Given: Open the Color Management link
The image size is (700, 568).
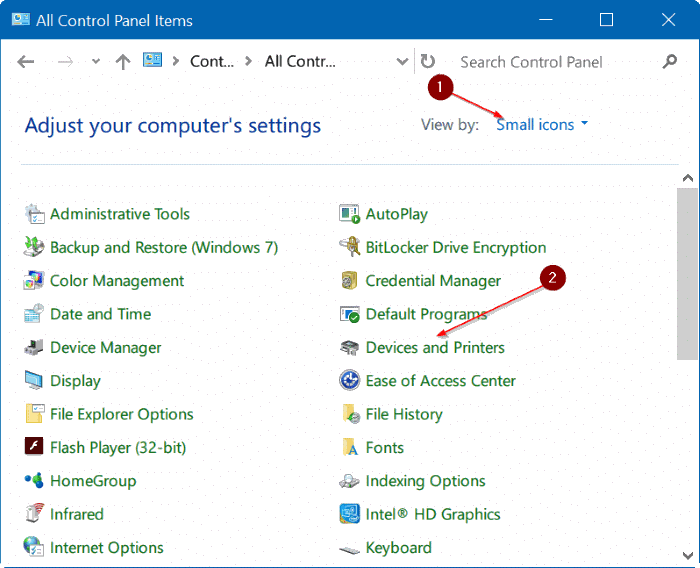Looking at the screenshot, I should (x=117, y=281).
